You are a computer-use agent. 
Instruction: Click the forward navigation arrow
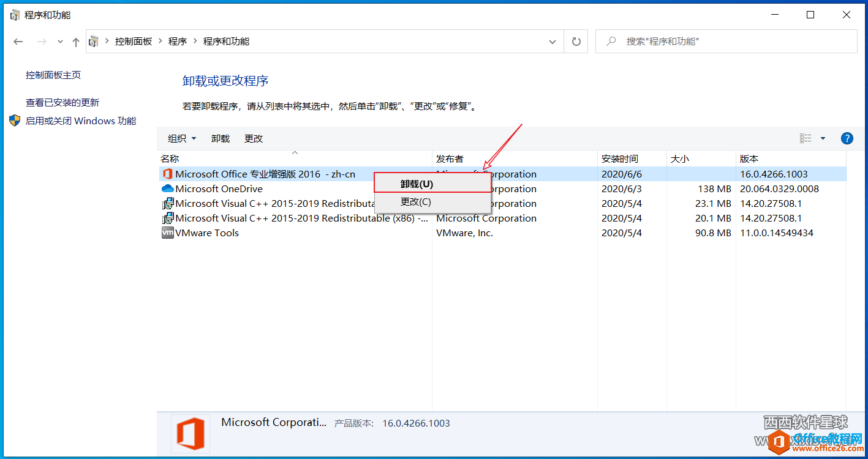[x=42, y=42]
